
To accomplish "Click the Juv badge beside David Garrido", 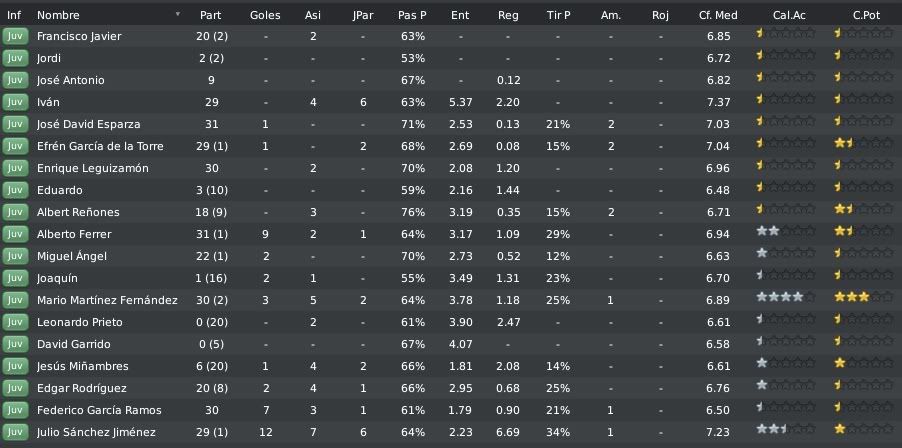I will point(16,344).
